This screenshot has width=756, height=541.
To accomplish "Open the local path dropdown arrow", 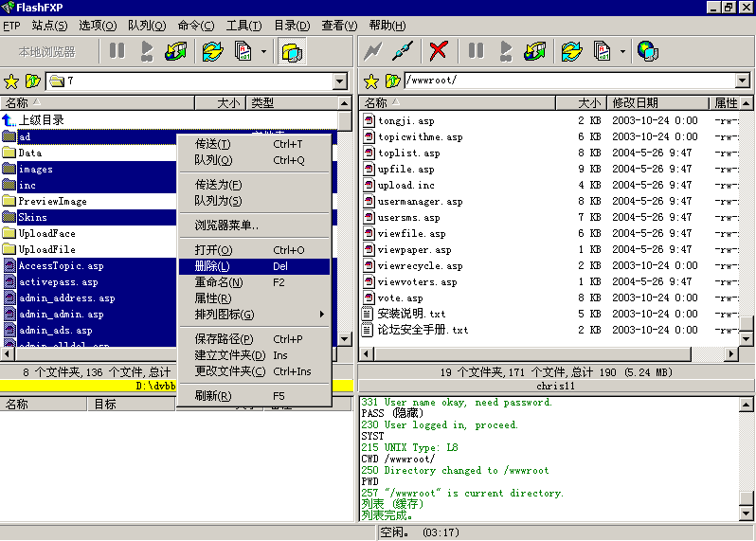I will coord(340,81).
